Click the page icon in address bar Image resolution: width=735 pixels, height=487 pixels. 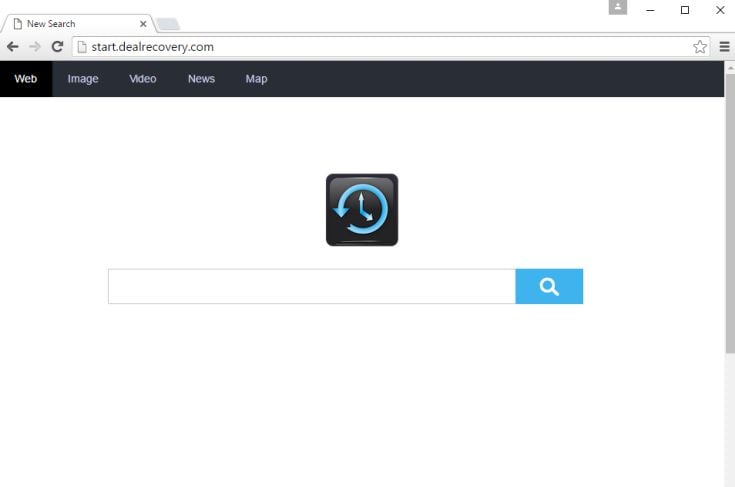(82, 47)
